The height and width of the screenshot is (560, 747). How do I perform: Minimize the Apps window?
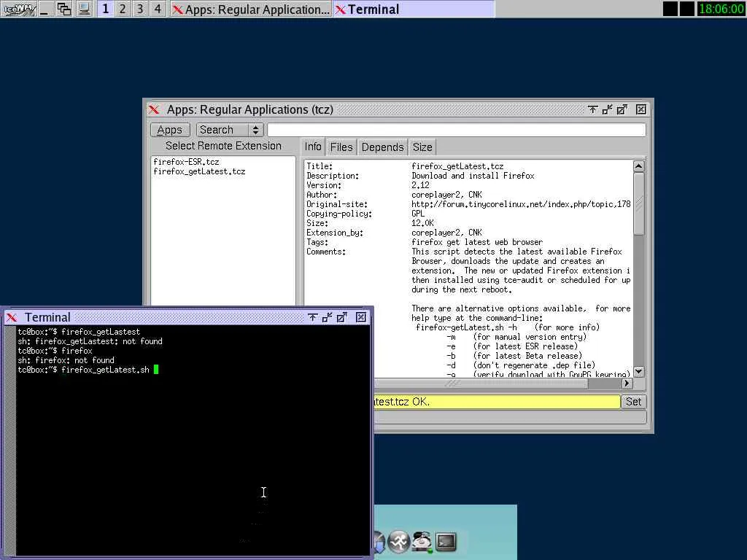[x=608, y=109]
